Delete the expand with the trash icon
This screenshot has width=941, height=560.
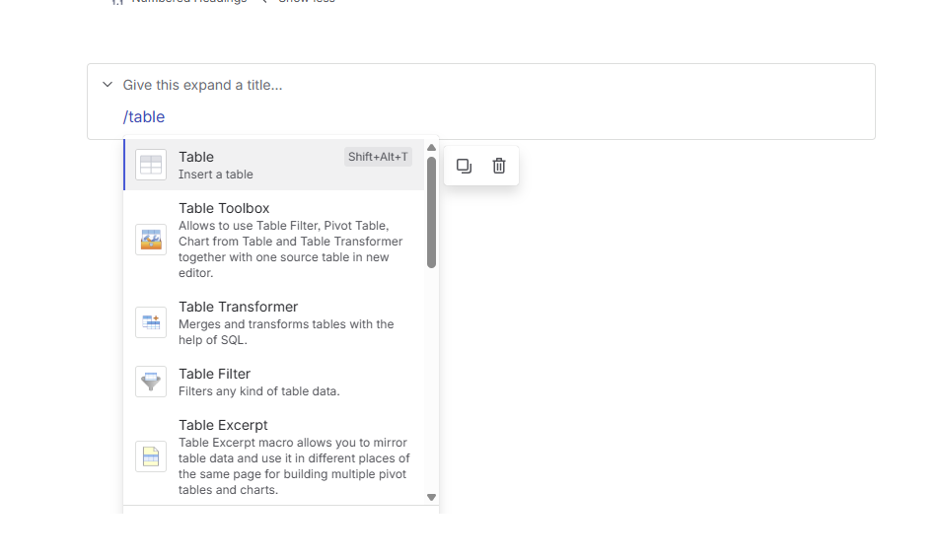click(499, 166)
